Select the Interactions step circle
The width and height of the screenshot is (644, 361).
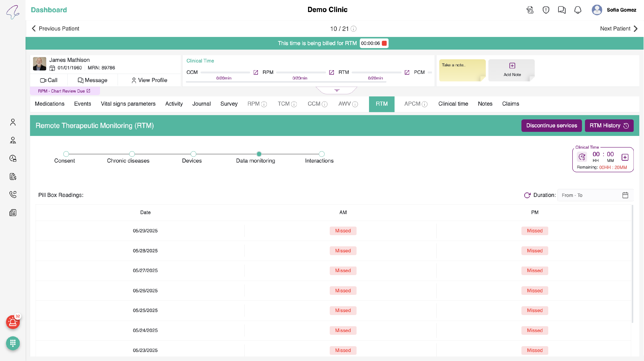[x=322, y=154]
